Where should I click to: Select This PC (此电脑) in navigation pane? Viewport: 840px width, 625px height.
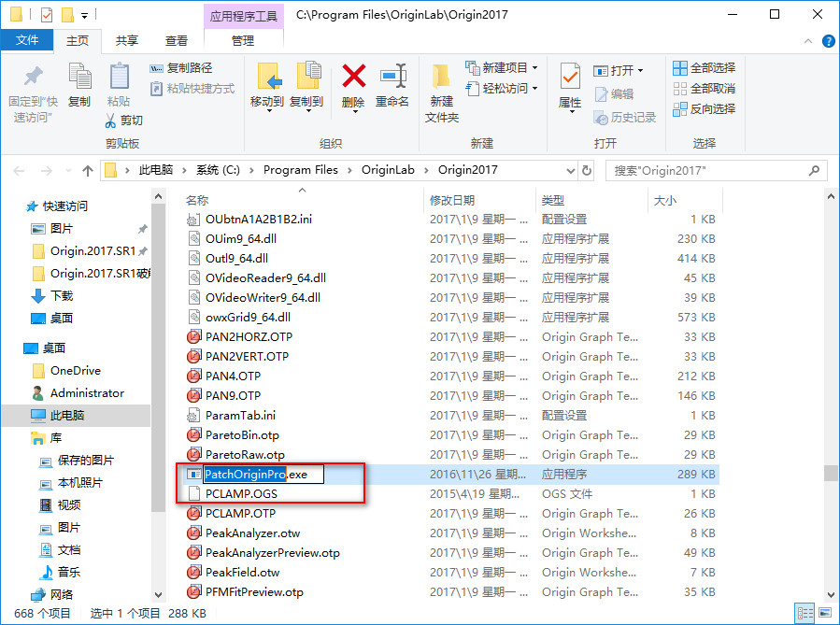coord(67,415)
